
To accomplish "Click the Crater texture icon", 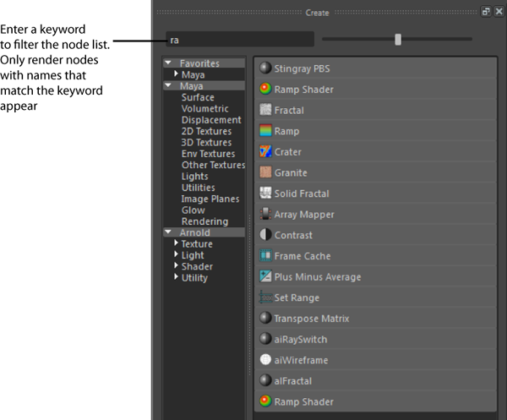I will pyautogui.click(x=265, y=151).
